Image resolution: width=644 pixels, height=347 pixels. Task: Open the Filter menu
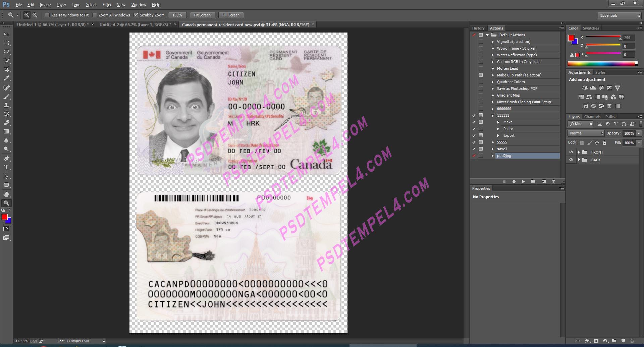pos(107,4)
